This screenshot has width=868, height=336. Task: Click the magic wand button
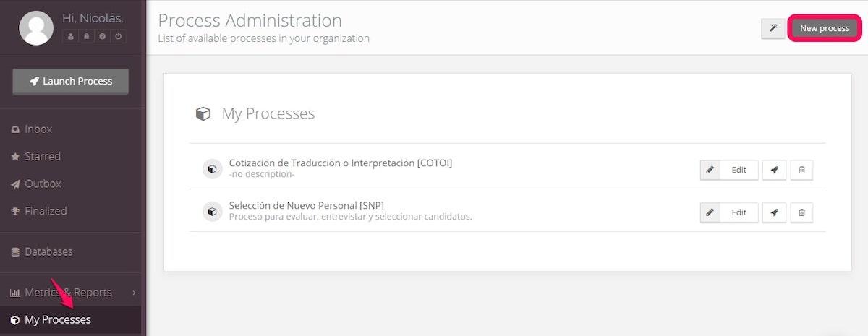click(x=773, y=28)
